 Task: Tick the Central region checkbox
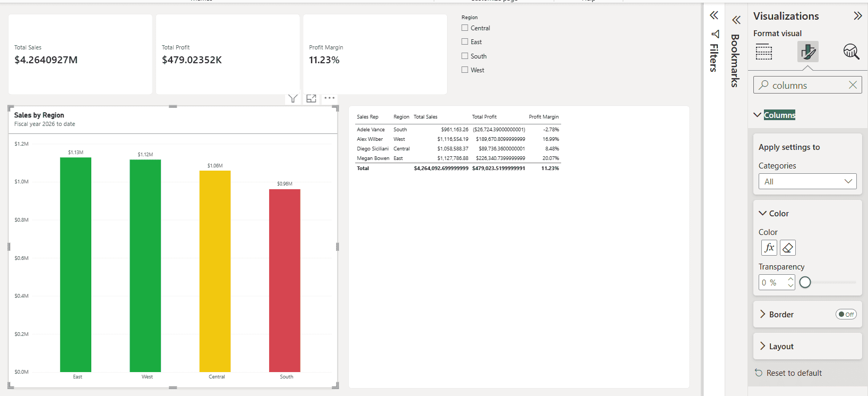(465, 28)
